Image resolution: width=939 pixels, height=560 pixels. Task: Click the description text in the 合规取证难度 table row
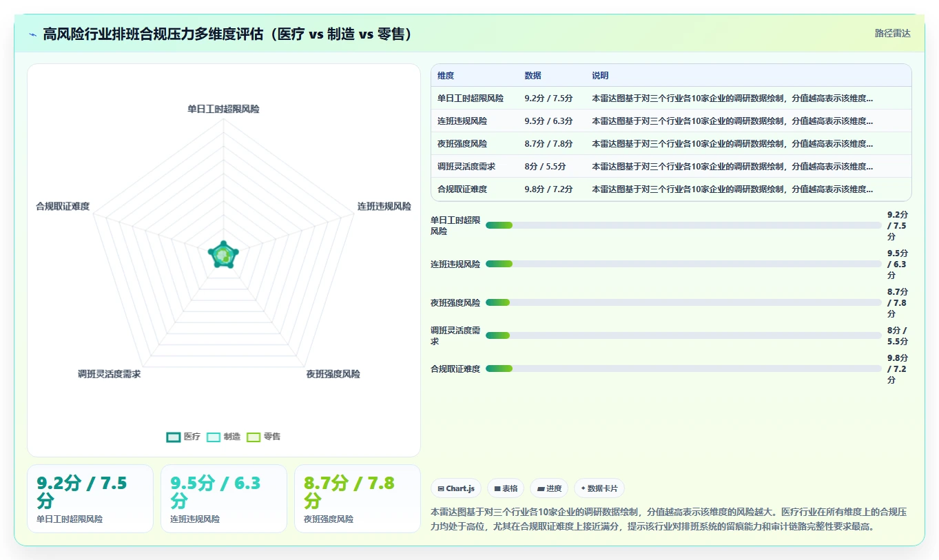(x=732, y=189)
